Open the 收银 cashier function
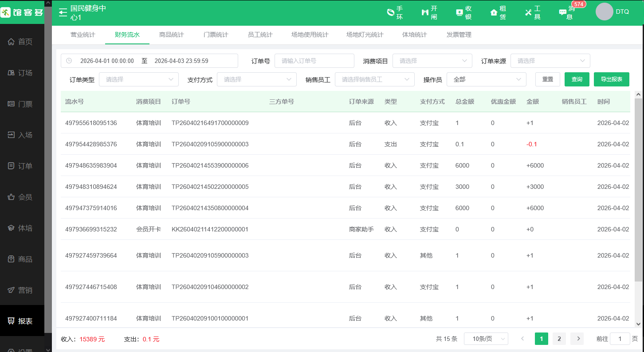Screen dimensions: 644x352 461,12
